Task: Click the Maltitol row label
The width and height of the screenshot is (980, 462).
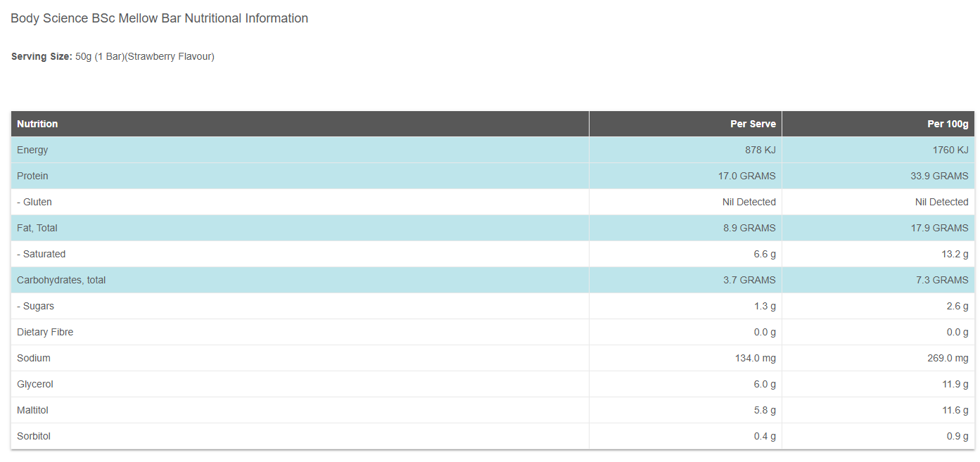Action: pyautogui.click(x=33, y=410)
